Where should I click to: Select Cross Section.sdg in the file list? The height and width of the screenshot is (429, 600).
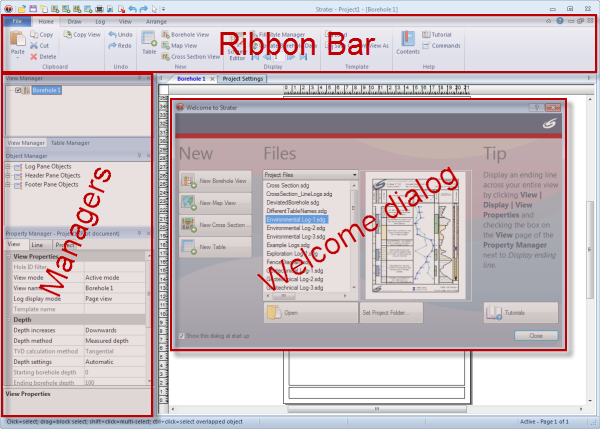tap(288, 185)
